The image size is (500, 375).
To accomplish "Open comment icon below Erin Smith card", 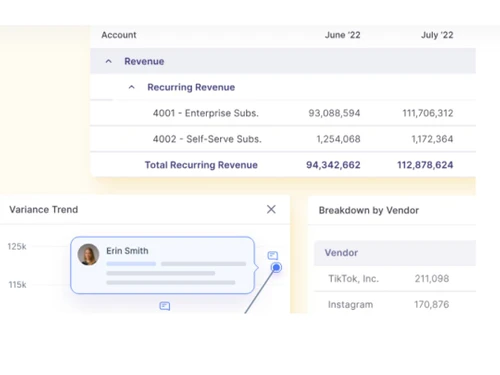I will 165,306.
